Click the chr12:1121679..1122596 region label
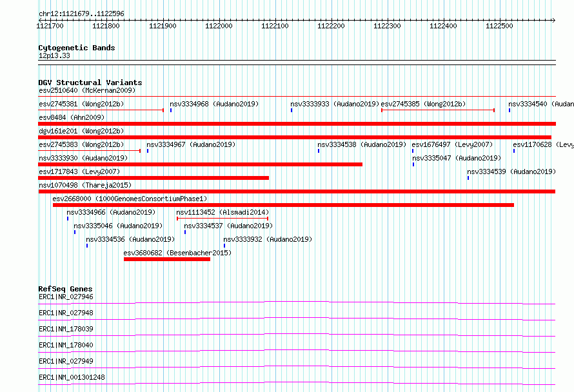Screen dimensions: 574x392 point(81,14)
